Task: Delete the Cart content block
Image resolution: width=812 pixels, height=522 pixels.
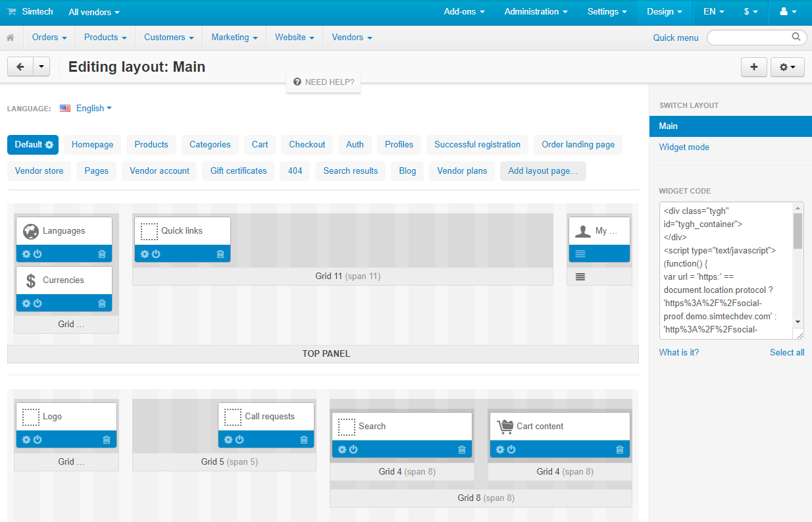Action: pyautogui.click(x=619, y=450)
